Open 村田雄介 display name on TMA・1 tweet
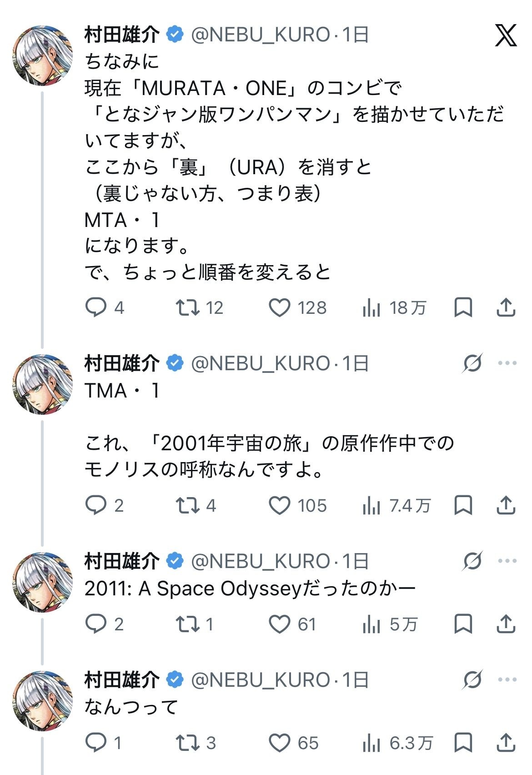 click(122, 363)
